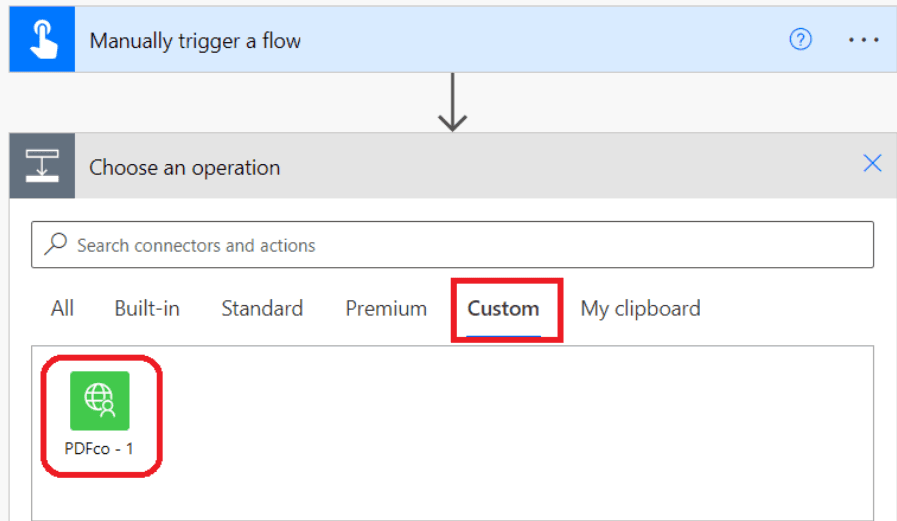The image size is (897, 521).
Task: Close the Choose an operation panel
Action: (872, 163)
